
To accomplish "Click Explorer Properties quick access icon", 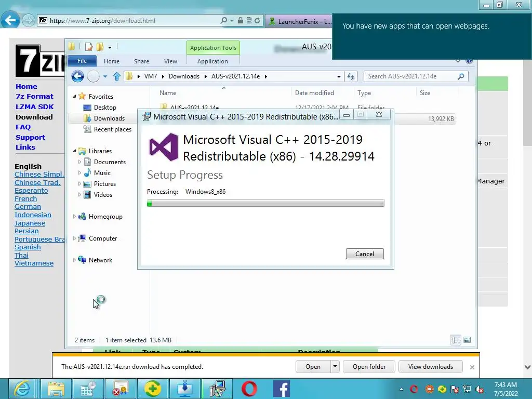I will pos(88,47).
